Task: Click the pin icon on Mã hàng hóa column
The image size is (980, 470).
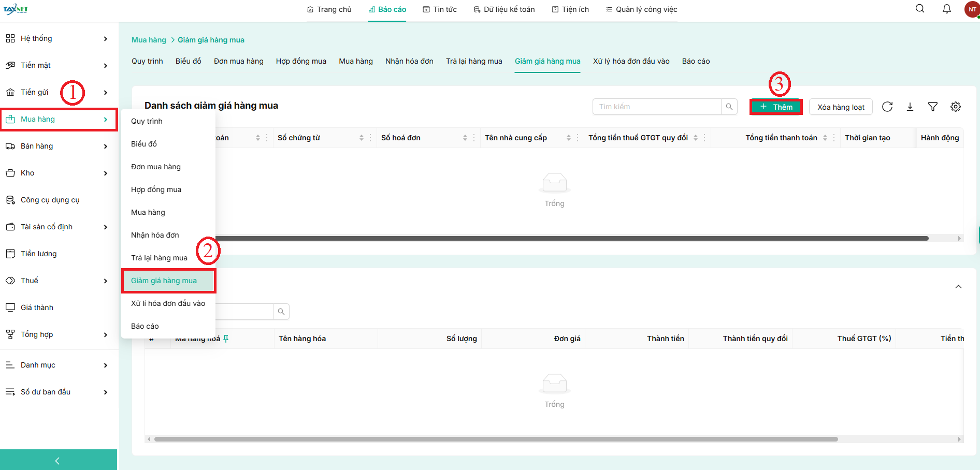Action: [x=226, y=339]
